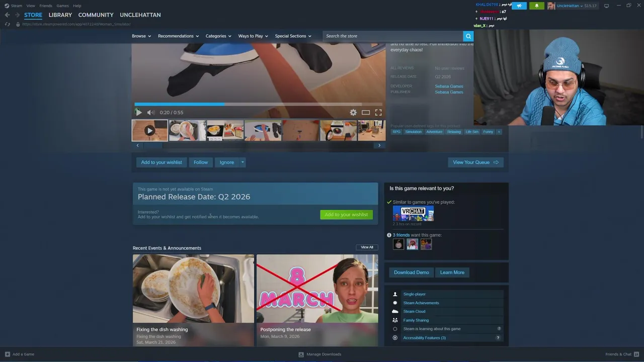Add another tag with plus button
Screen dimensions: 644x362
499,132
